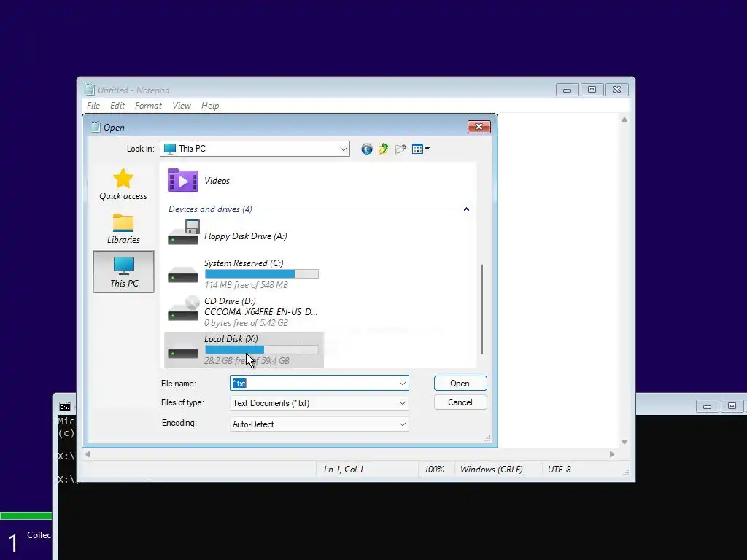Viewport: 747px width, 560px height.
Task: Click "0 bytes free of 5.42 GB" text
Action: click(246, 323)
